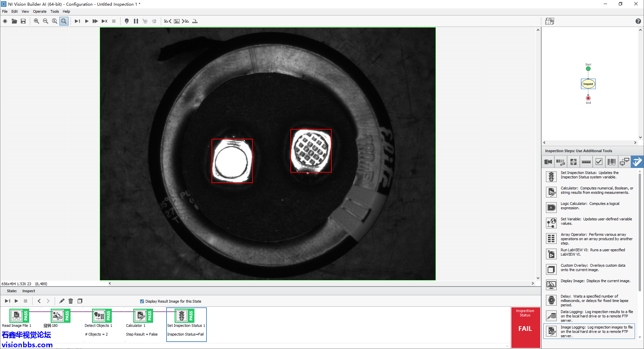Zoom out of the inspection image

pyautogui.click(x=45, y=21)
